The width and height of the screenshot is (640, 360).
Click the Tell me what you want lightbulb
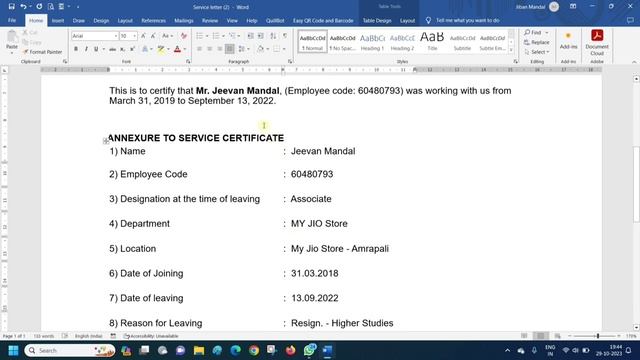coord(428,20)
